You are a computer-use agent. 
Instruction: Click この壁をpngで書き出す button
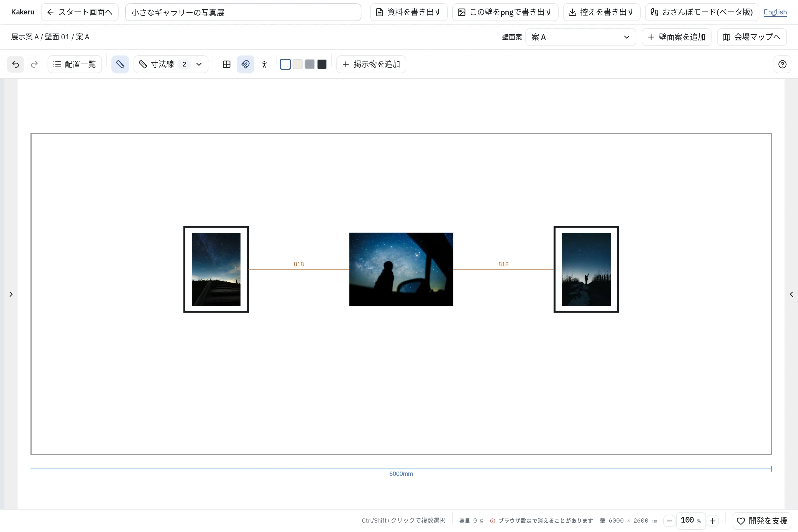pyautogui.click(x=505, y=12)
